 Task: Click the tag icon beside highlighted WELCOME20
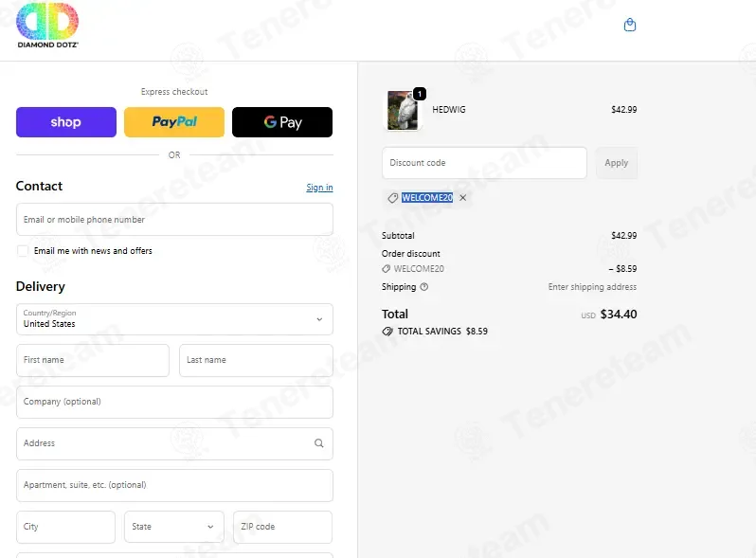pos(393,198)
